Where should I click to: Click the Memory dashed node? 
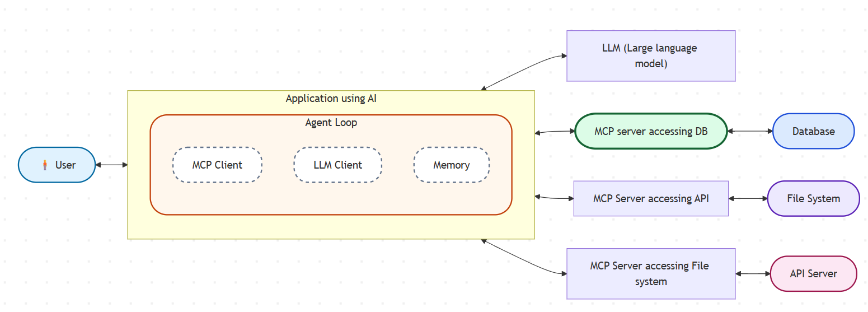tap(451, 165)
